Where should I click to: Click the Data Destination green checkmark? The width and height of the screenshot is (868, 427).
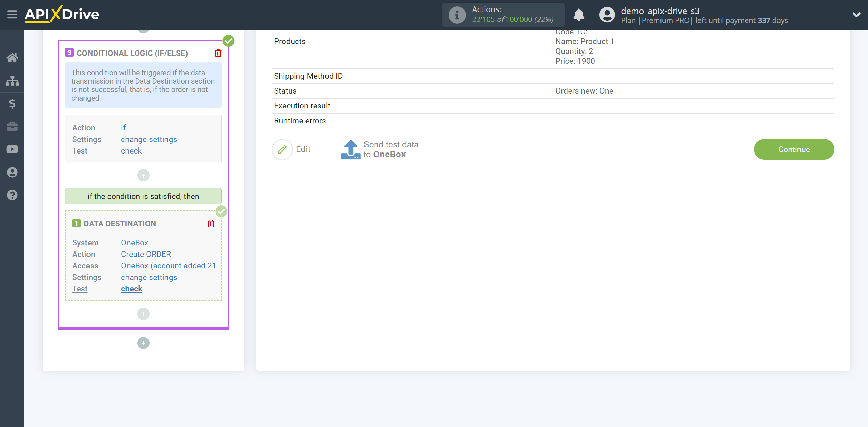221,211
